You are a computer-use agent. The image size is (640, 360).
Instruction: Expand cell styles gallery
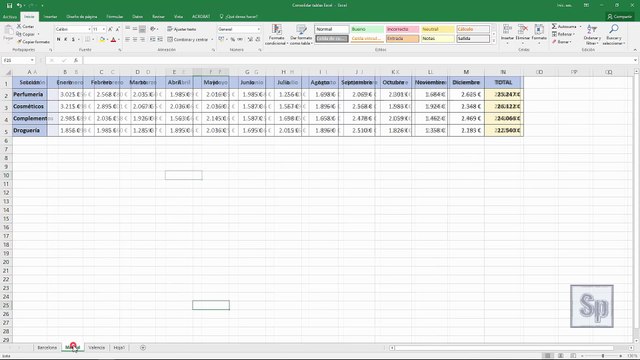pos(493,41)
